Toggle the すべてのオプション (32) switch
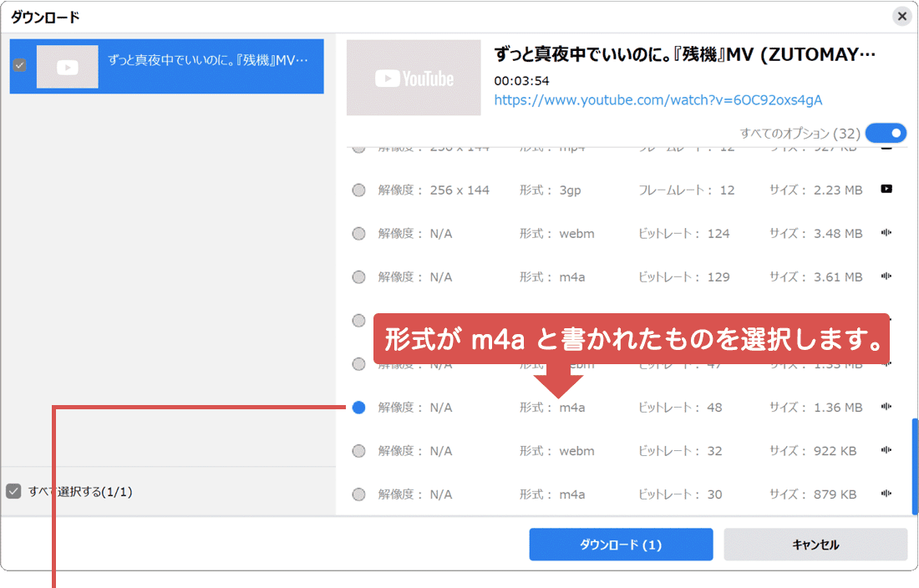The image size is (919, 588). pos(886,132)
